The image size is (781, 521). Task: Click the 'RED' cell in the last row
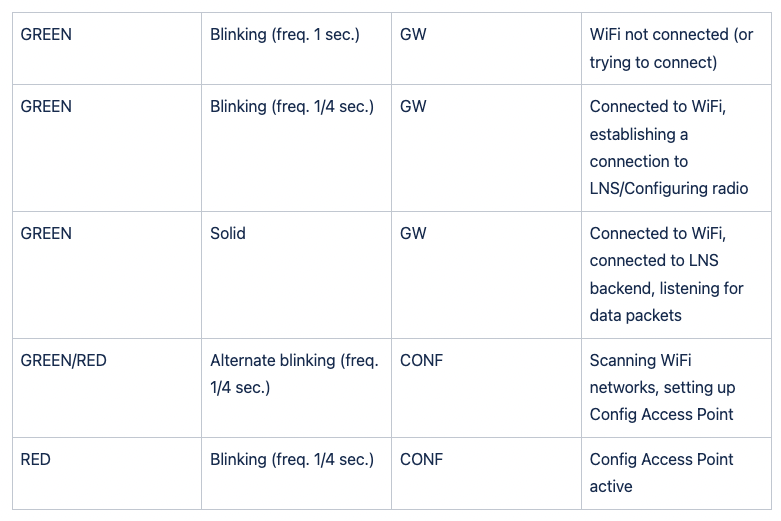pyautogui.click(x=107, y=473)
